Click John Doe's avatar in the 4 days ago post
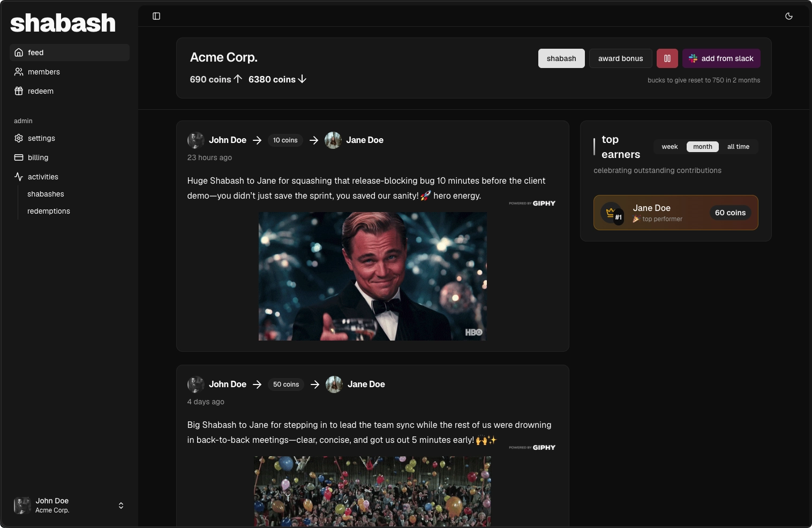812x528 pixels. [x=196, y=384]
